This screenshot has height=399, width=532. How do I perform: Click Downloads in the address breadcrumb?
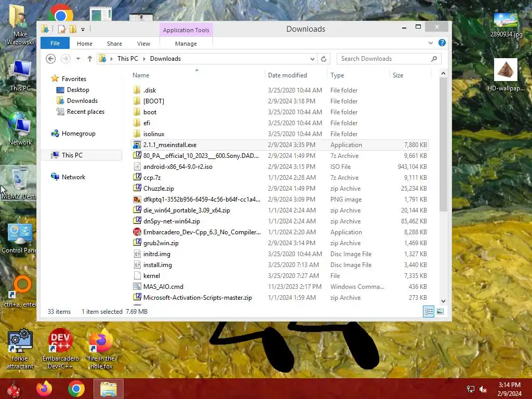pos(165,59)
